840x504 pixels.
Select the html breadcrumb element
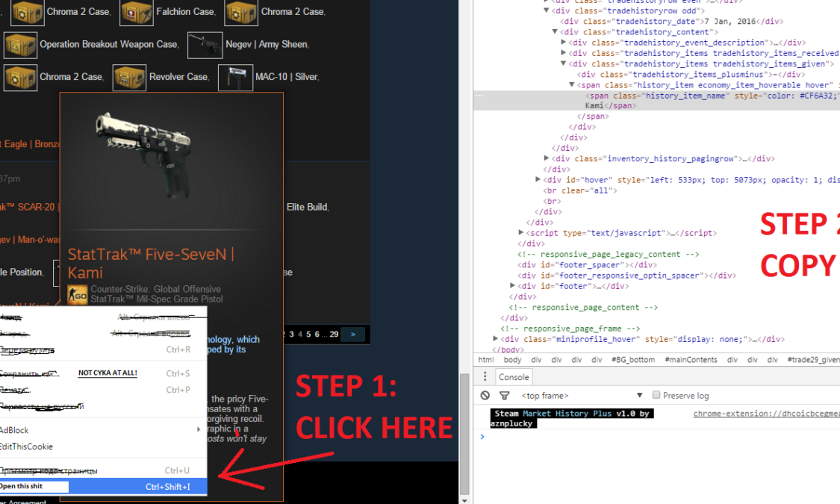point(486,360)
